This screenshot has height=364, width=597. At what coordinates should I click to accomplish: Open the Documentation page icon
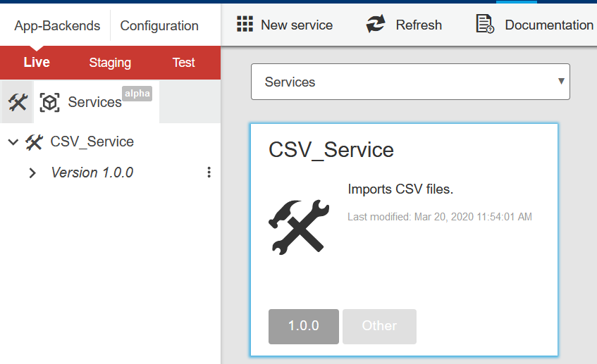pos(485,24)
